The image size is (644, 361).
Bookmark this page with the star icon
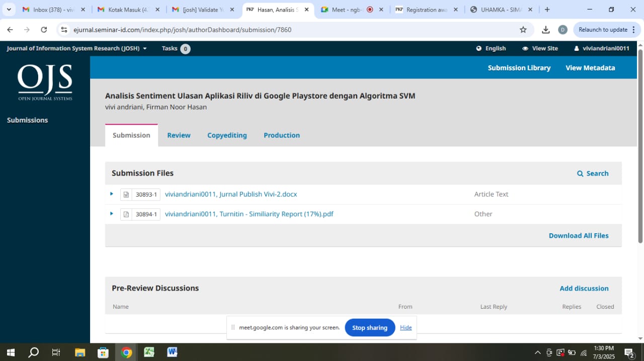523,30
